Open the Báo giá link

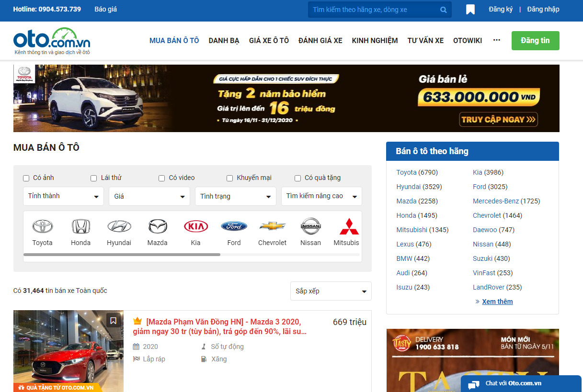(105, 9)
